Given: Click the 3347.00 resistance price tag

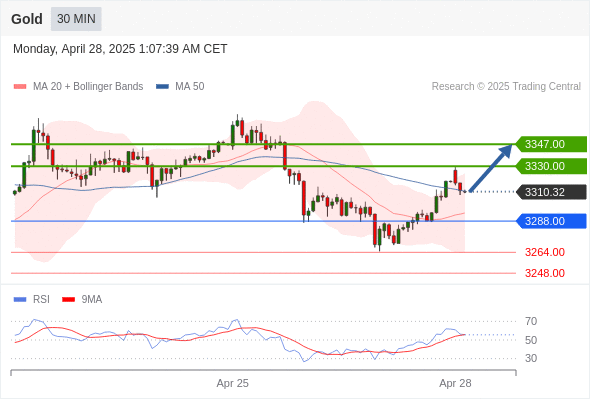Looking at the screenshot, I should click(551, 144).
